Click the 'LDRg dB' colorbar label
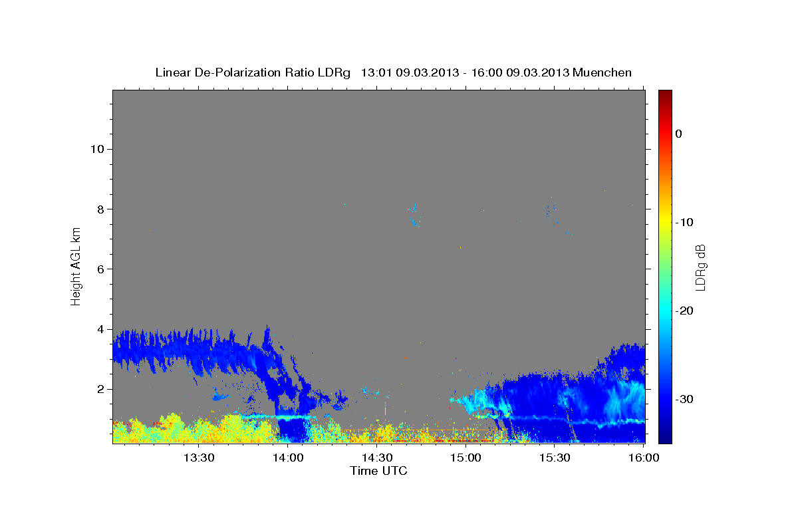This screenshot has width=798, height=532. pos(700,267)
